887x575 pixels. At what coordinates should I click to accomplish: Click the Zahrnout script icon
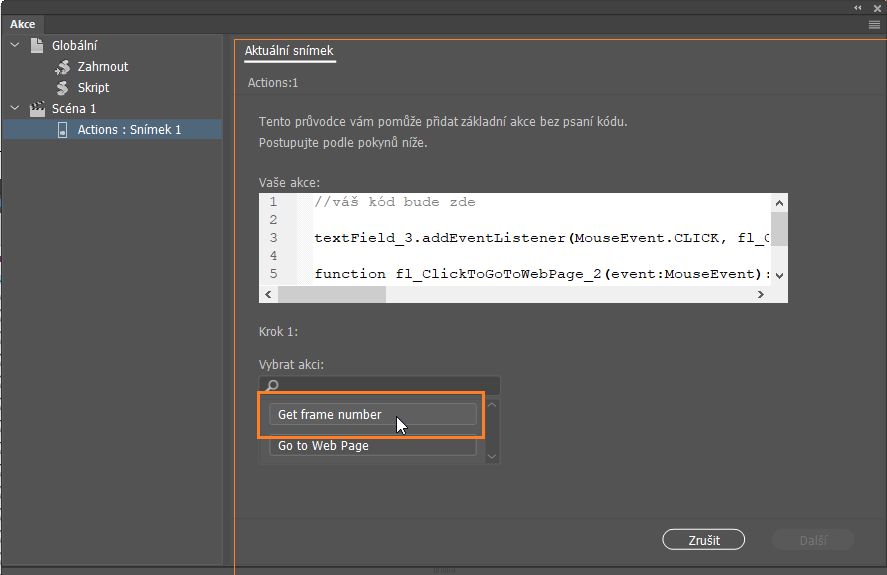click(x=62, y=67)
